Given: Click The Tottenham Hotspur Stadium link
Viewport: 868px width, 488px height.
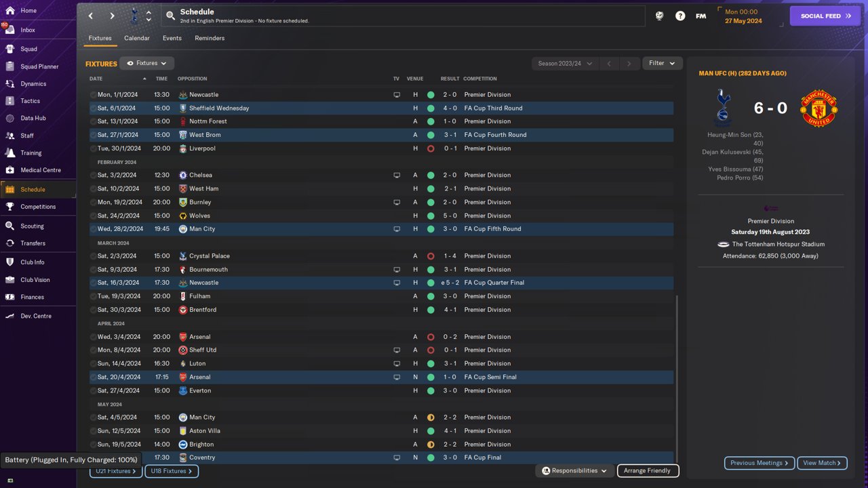Looking at the screenshot, I should [778, 244].
